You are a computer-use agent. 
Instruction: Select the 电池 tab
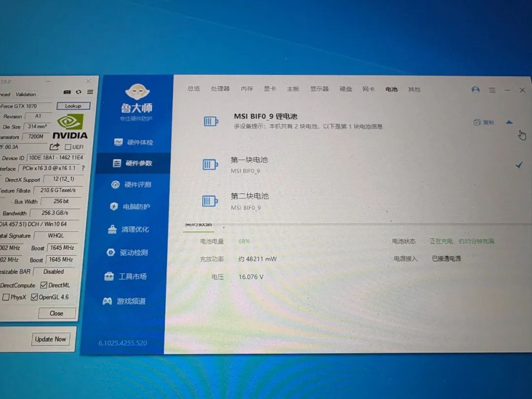[391, 89]
